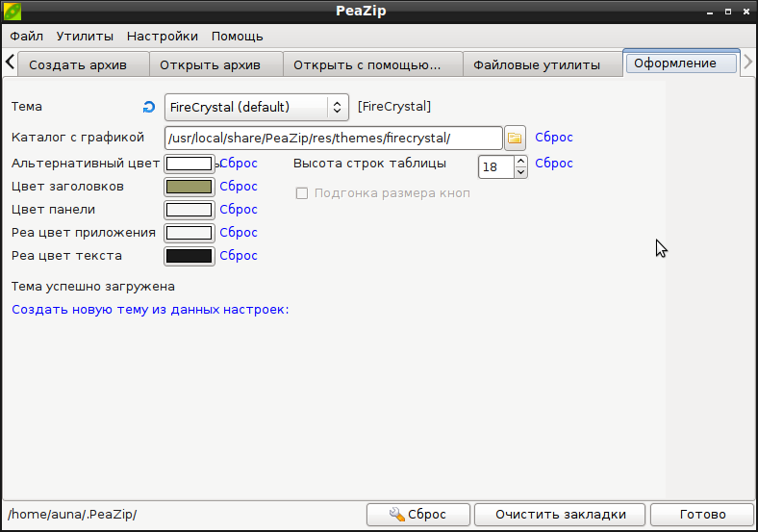Click the Очистить закладки button
Image resolution: width=758 pixels, height=532 pixels.
pyautogui.click(x=560, y=515)
